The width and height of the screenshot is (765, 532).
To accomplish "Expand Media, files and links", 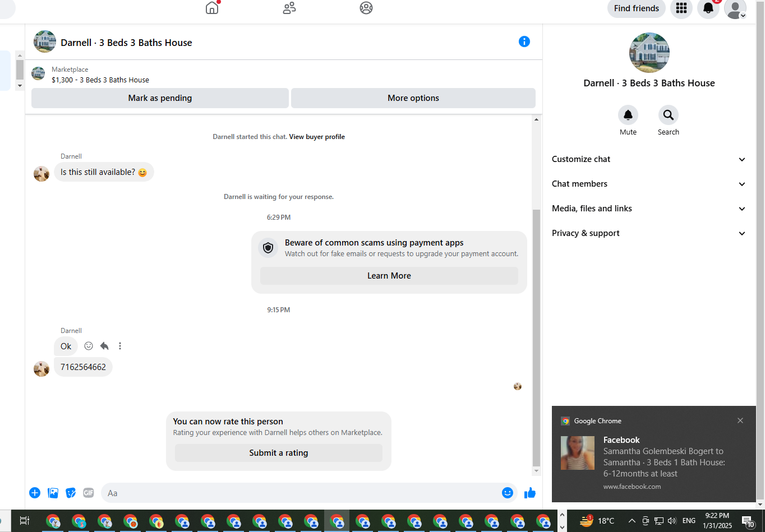I will pos(649,209).
